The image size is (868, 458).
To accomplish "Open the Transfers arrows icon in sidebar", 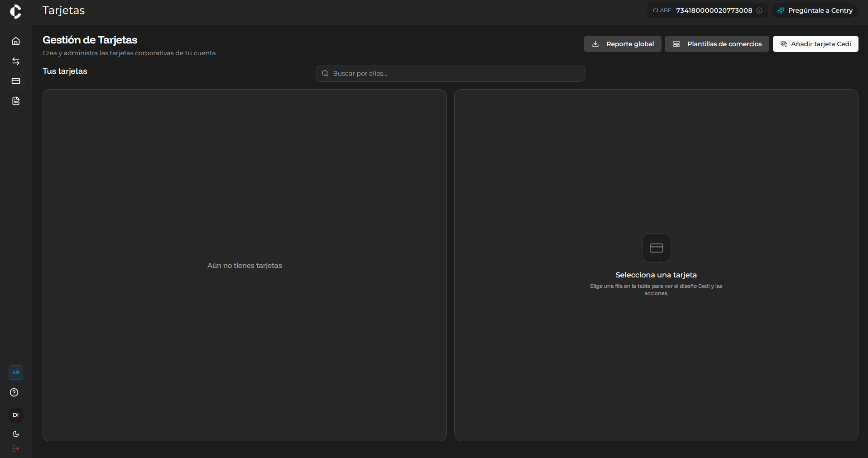I will tap(16, 61).
